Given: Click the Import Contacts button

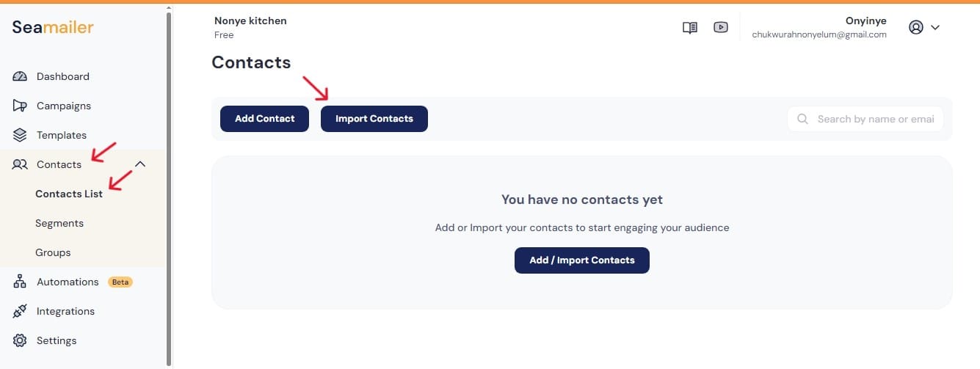Looking at the screenshot, I should [x=374, y=119].
